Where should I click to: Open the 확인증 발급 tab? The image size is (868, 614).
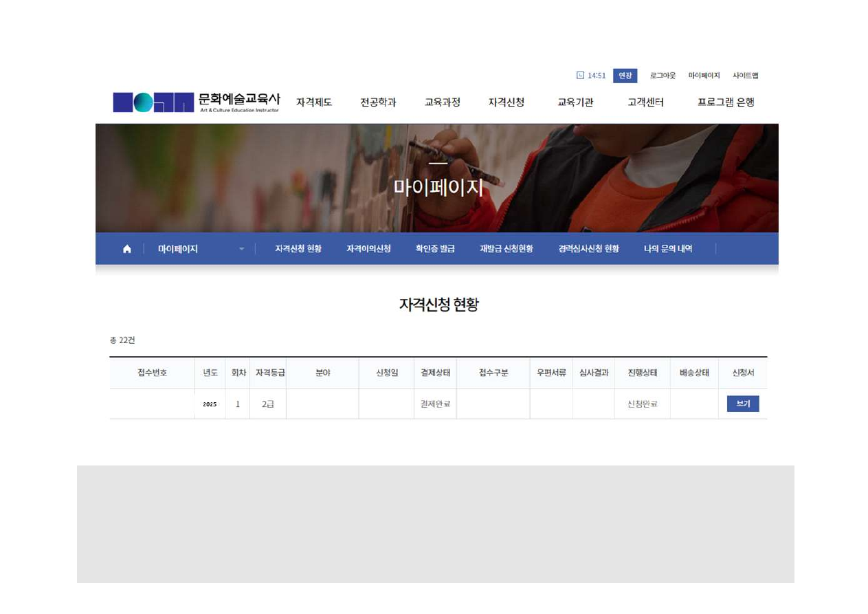click(435, 249)
